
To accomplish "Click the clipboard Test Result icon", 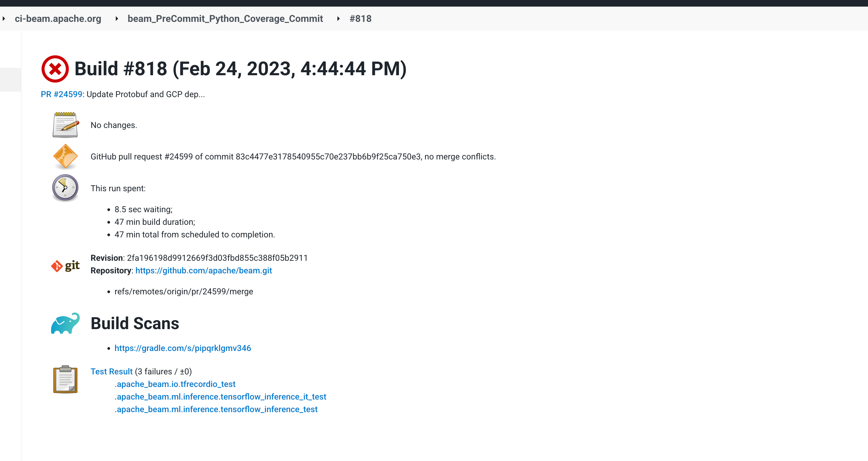I will (x=65, y=379).
